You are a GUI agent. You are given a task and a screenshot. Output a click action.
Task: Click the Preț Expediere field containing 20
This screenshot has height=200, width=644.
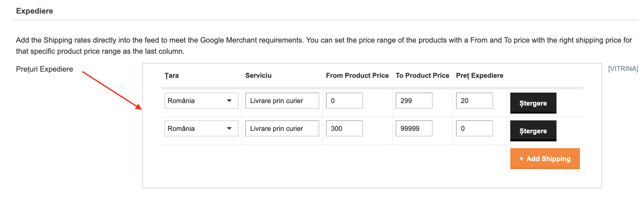tap(474, 101)
